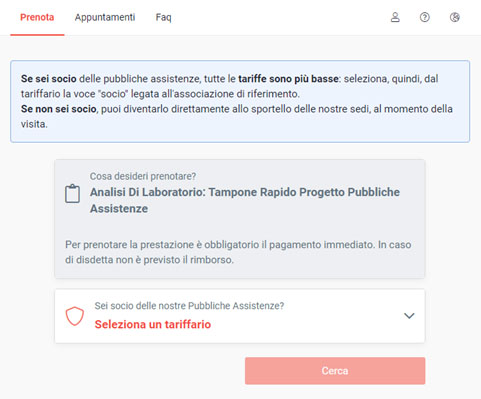Click the Cerca button
The height and width of the screenshot is (399, 481).
pos(335,371)
